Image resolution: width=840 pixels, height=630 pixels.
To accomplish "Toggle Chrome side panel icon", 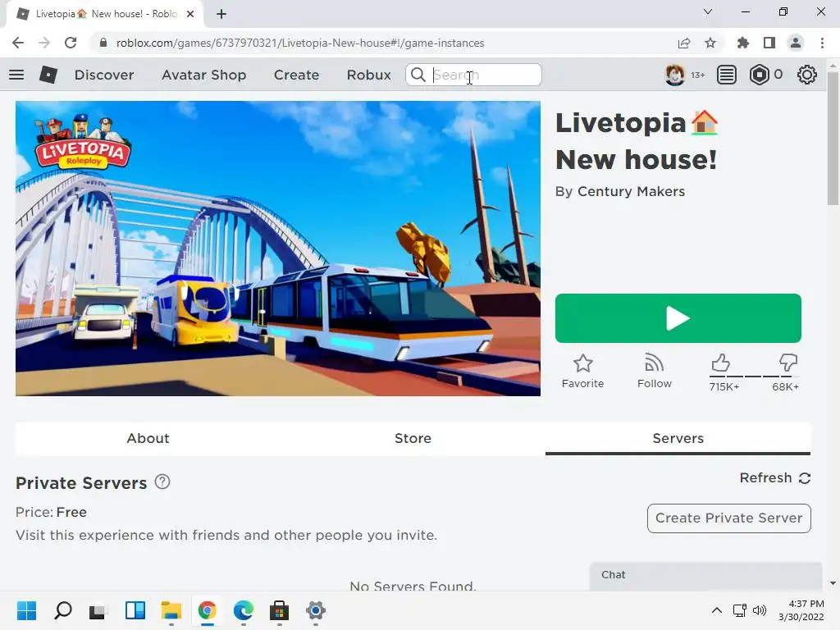I will click(769, 43).
